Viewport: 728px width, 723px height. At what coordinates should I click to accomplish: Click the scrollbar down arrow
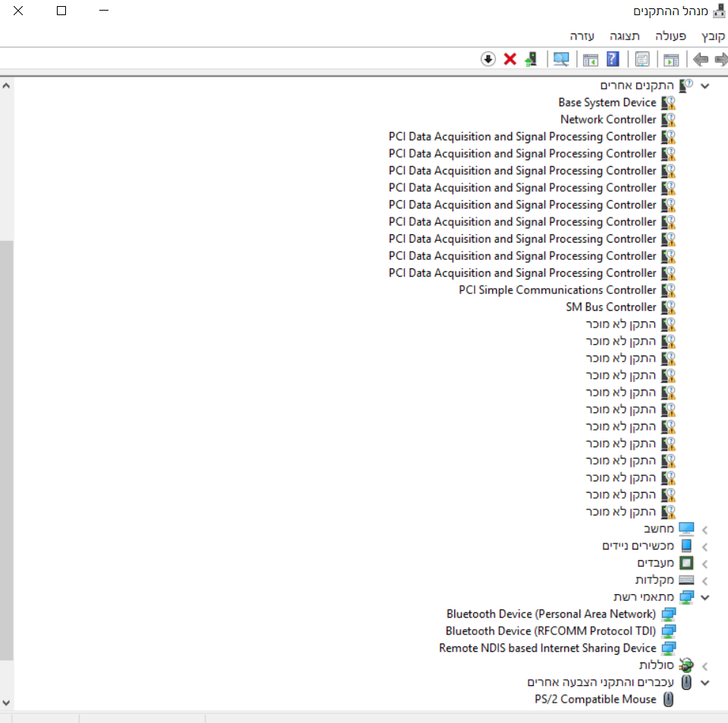tap(7, 703)
